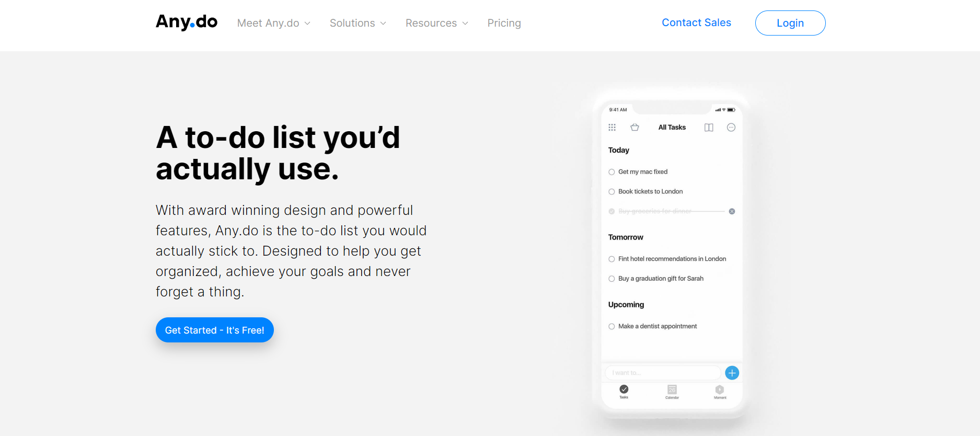Check the 'Get my mac fixed' task circle

click(x=612, y=172)
